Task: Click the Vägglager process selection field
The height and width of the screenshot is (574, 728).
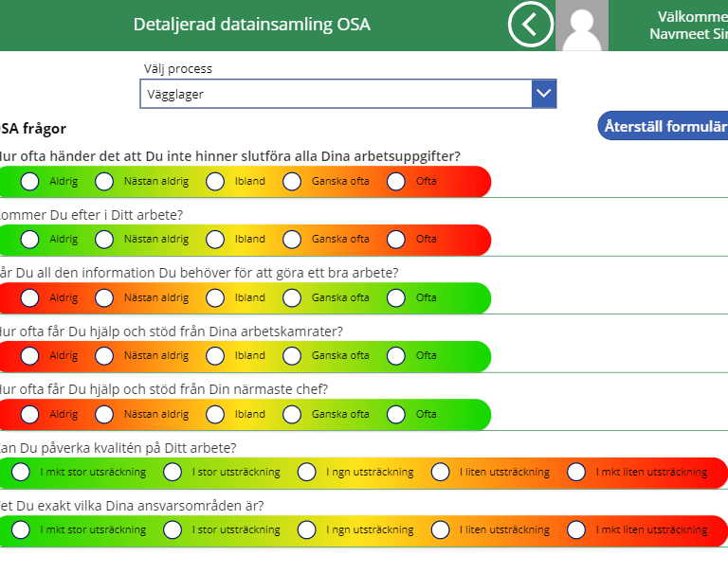Action: [x=337, y=94]
